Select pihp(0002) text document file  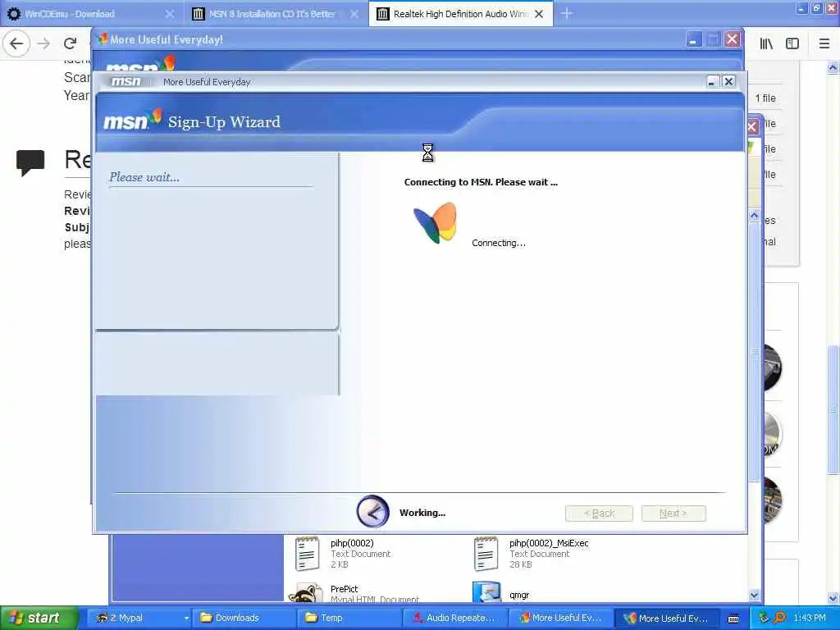pos(343,554)
